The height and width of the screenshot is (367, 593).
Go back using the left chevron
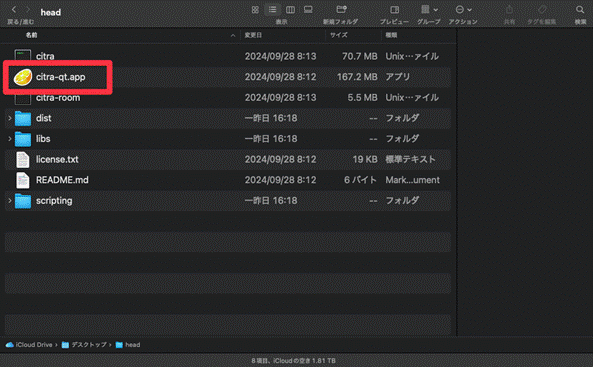click(14, 9)
